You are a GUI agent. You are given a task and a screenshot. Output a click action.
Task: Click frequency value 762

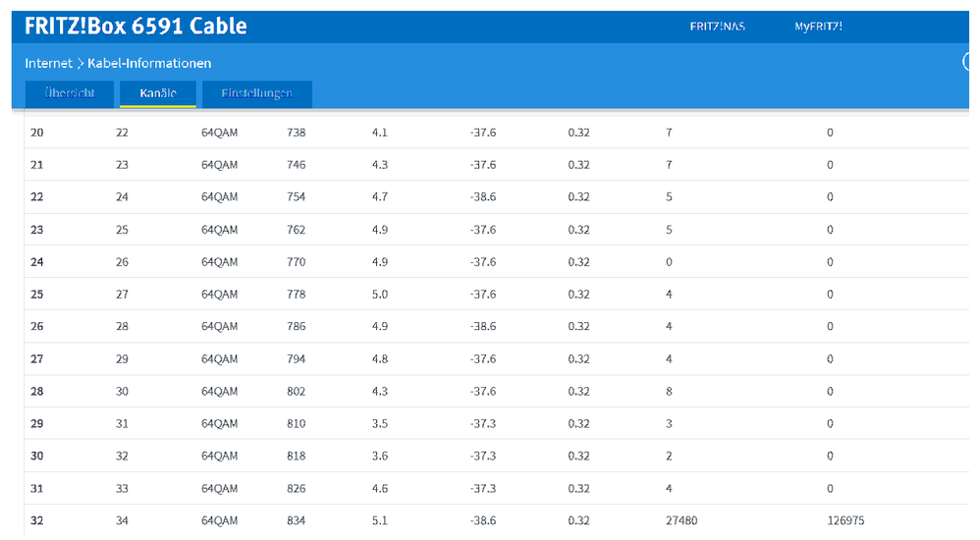tap(297, 230)
